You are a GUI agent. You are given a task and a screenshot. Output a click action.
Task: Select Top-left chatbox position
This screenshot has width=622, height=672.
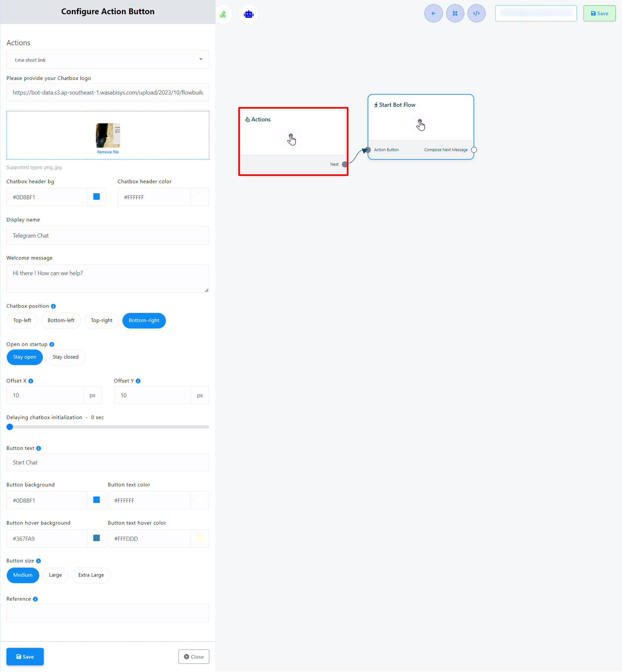click(x=22, y=320)
